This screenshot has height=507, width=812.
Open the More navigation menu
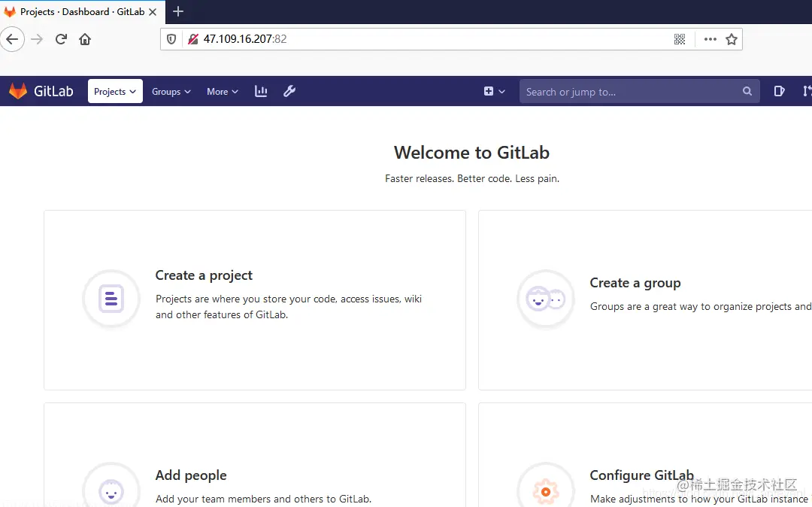222,92
